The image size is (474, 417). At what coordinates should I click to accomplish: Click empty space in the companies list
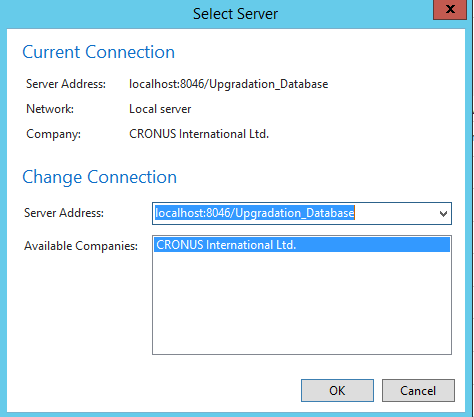302,303
